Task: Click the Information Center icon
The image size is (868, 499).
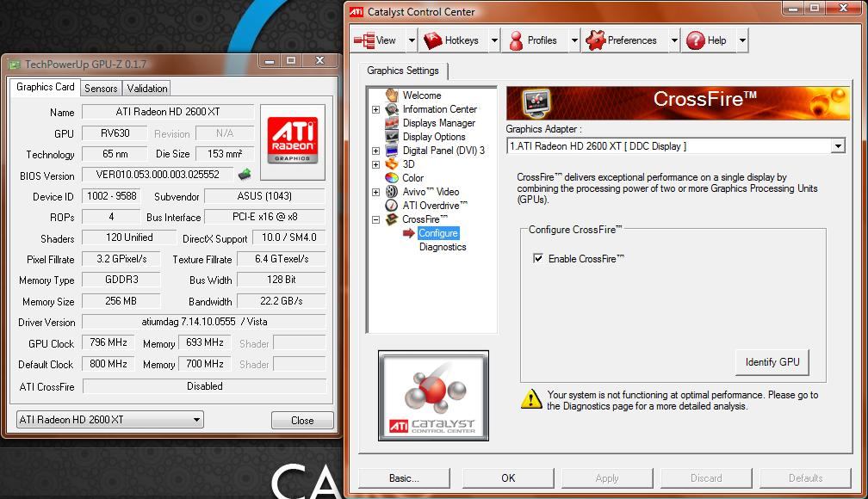Action: [x=392, y=109]
